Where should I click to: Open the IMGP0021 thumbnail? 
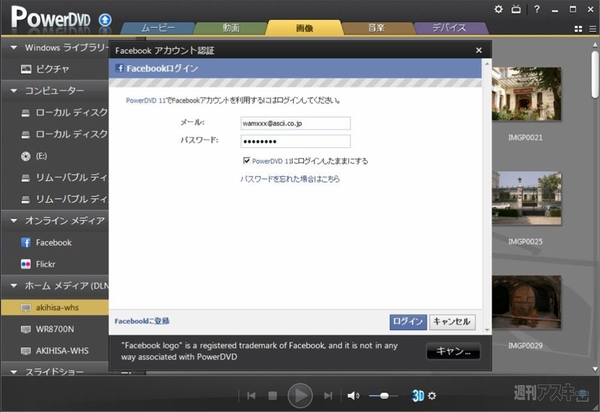click(x=527, y=94)
